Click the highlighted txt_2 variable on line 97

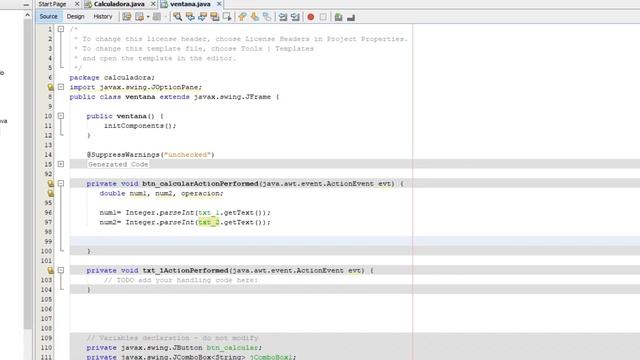[209, 222]
